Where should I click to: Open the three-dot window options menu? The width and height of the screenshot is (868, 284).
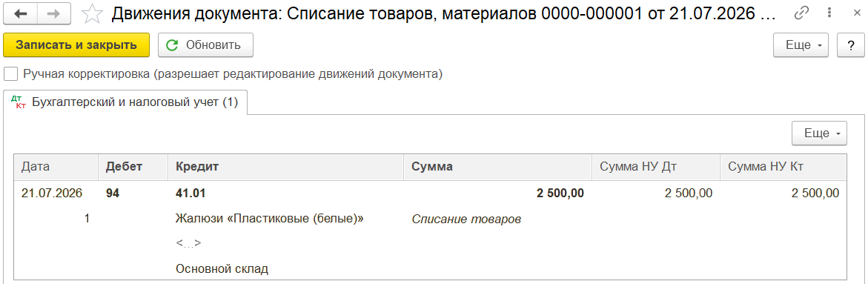point(829,13)
